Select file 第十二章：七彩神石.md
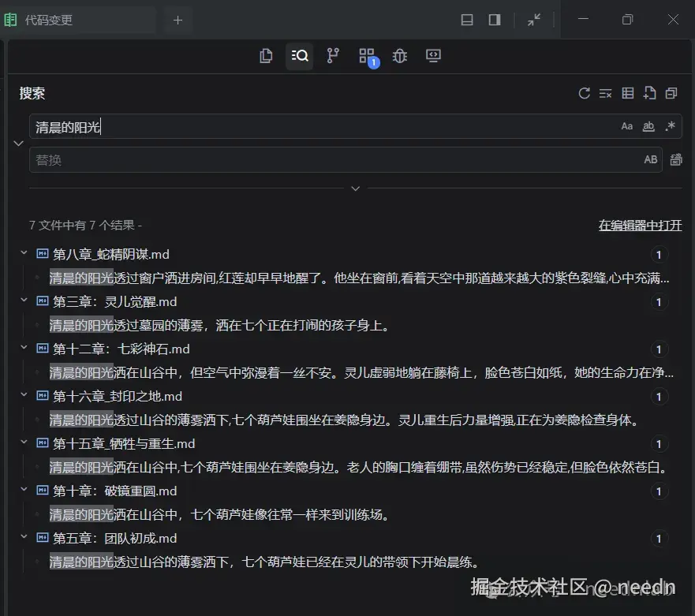This screenshot has height=616, width=695. click(x=121, y=349)
